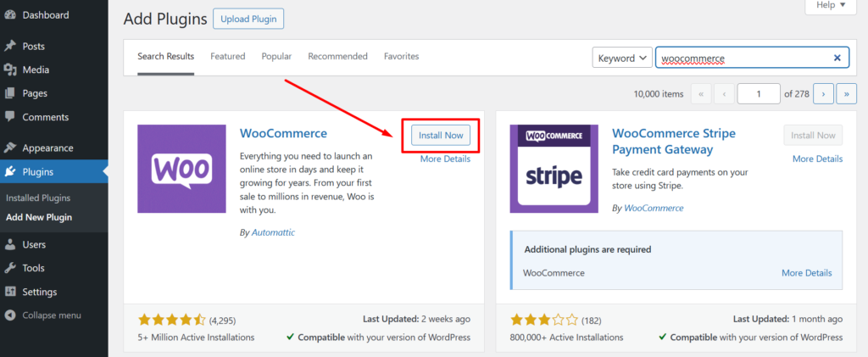
Task: Click the Users person icon
Action: click(x=10, y=244)
